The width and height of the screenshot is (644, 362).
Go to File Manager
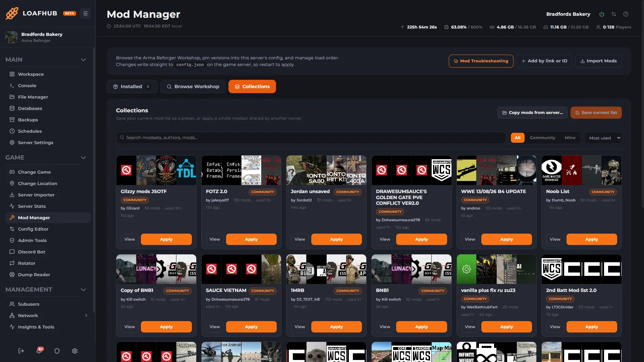point(48,97)
